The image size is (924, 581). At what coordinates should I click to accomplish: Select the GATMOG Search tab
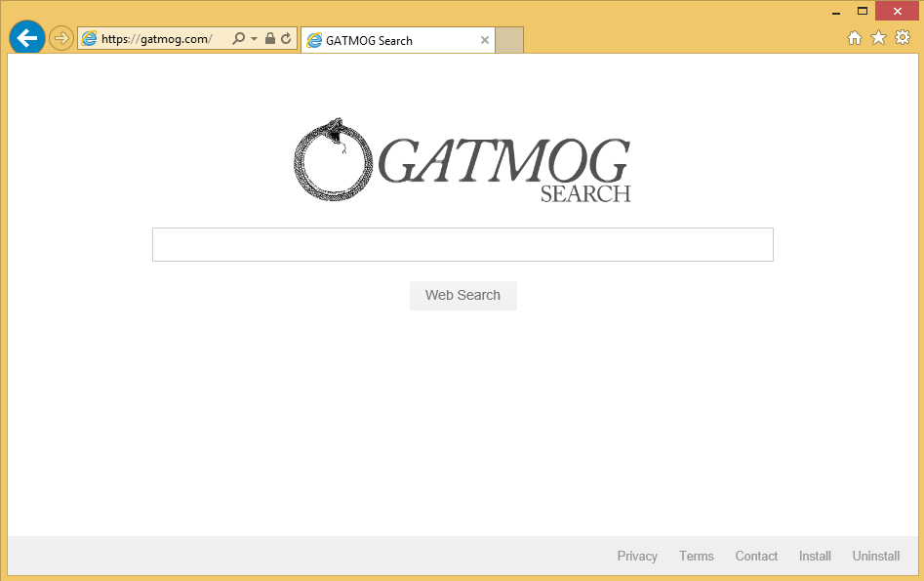390,41
